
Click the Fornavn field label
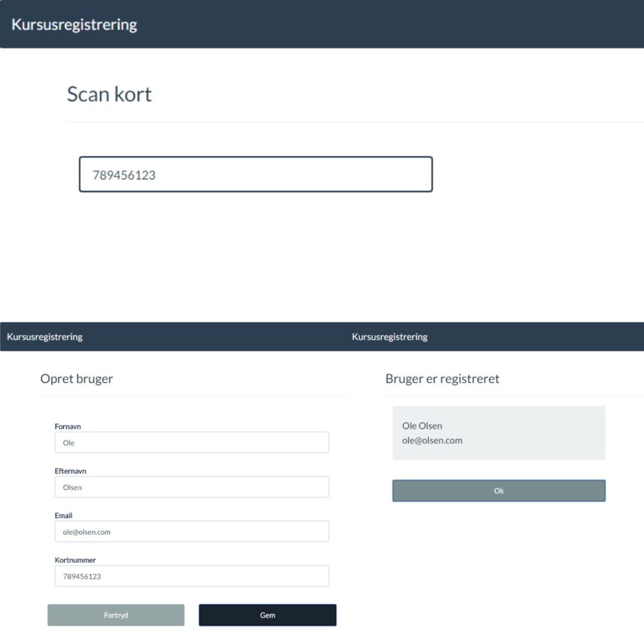pos(68,426)
